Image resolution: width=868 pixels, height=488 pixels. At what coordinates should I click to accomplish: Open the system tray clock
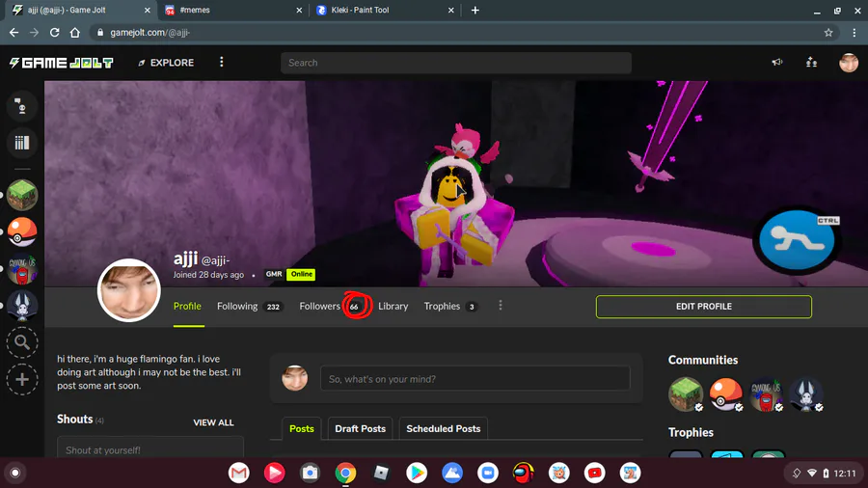pyautogui.click(x=844, y=474)
